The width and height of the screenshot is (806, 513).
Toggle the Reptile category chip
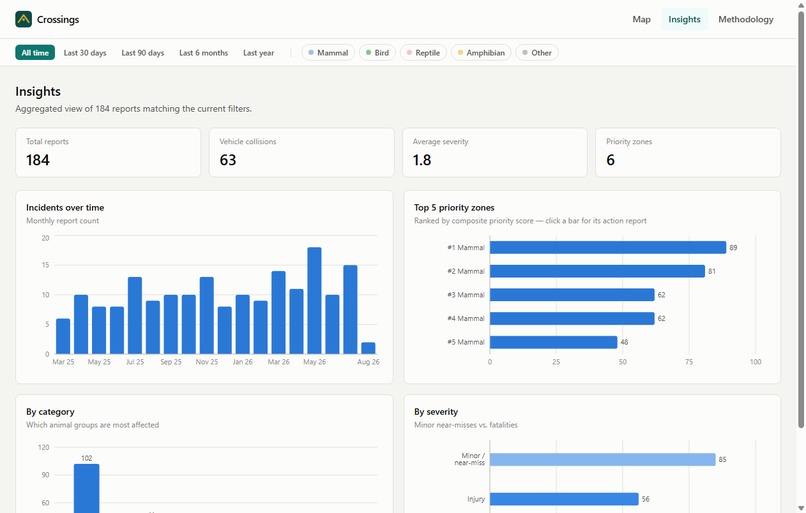(423, 52)
